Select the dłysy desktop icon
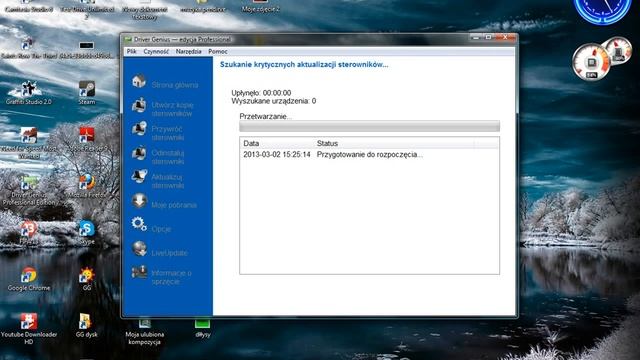Viewport: 640px width, 360px height. (202, 329)
